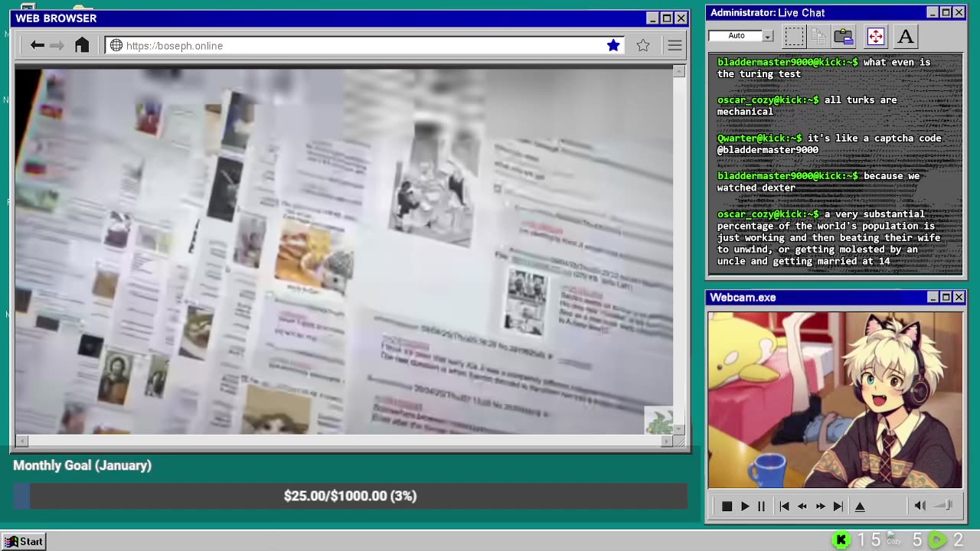Click the green Rumble play icon in taskbar
Image resolution: width=980 pixels, height=551 pixels.
point(937,540)
